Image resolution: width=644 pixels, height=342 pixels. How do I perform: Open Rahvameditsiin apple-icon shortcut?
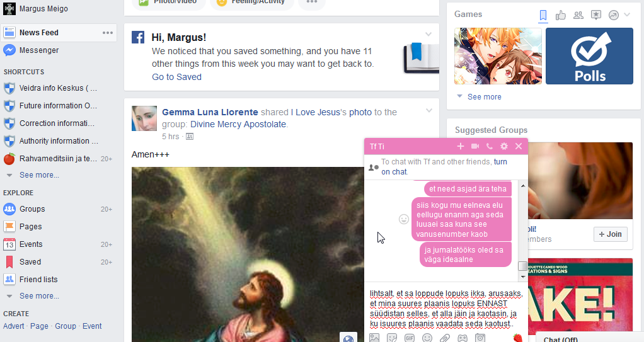click(x=9, y=159)
